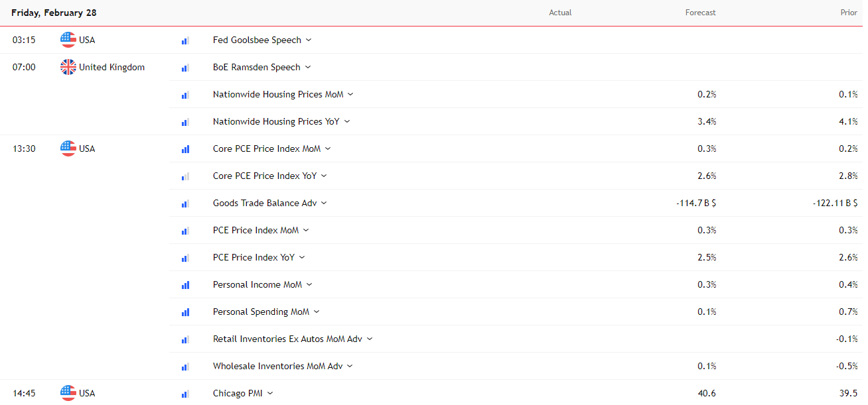Screen dimensions: 868x405
Task: Open the PCE Price Index YoY event
Action: point(254,257)
